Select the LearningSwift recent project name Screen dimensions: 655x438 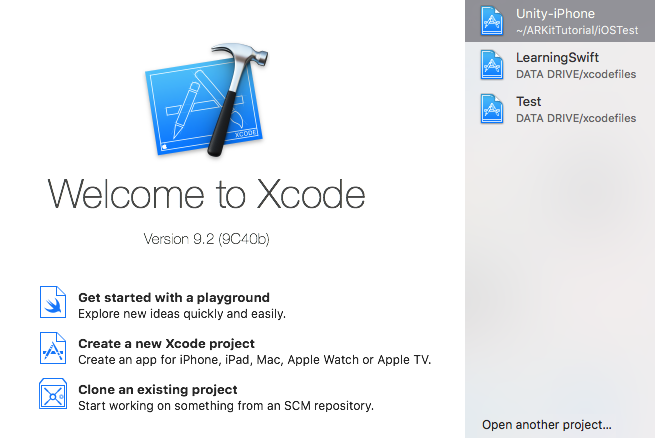pyautogui.click(x=557, y=58)
